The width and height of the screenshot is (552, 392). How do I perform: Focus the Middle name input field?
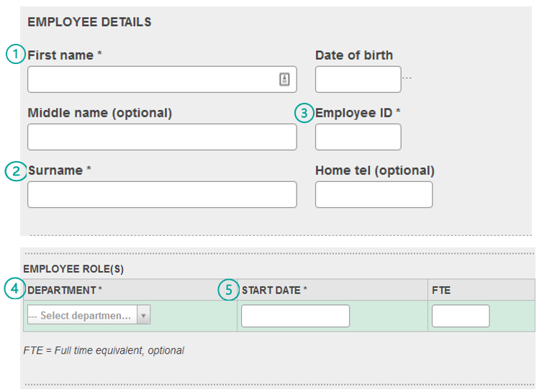(x=163, y=137)
